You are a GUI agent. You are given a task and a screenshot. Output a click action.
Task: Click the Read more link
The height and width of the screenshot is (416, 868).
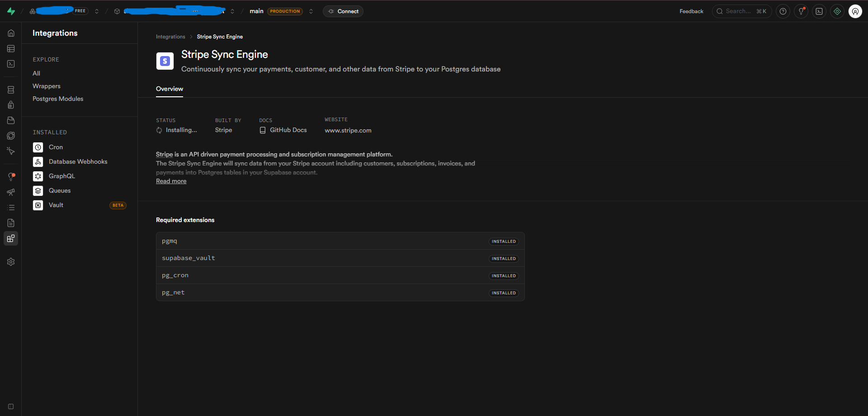point(171,181)
